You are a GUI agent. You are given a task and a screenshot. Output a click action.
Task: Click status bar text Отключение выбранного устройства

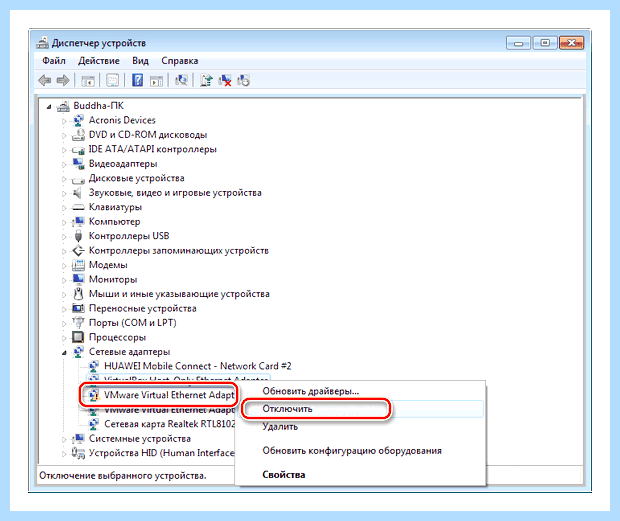[123, 476]
